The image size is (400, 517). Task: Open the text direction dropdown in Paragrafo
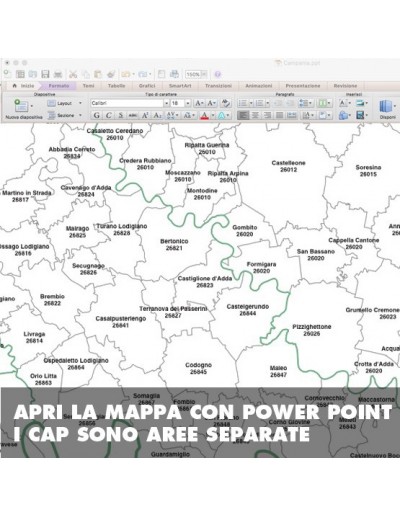[x=312, y=115]
